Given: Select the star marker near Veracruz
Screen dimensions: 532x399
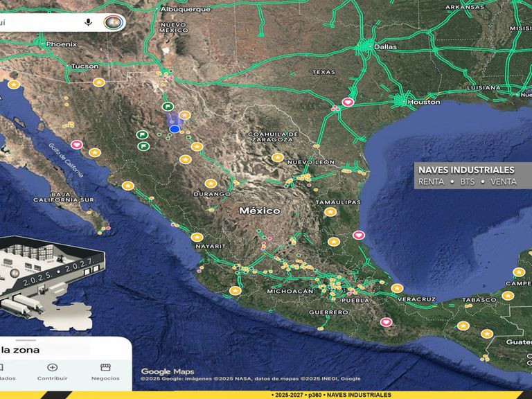Looking at the screenshot, I should pyautogui.click(x=397, y=288).
